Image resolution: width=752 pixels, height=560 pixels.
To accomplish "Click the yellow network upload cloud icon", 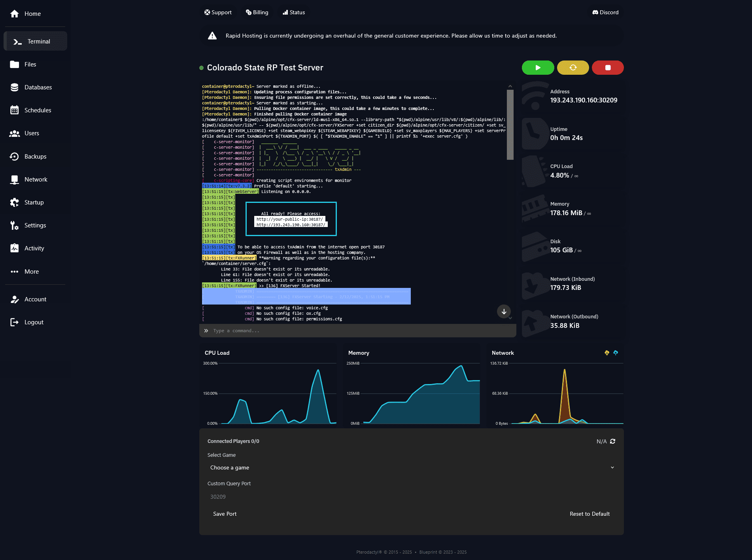I will 607,353.
